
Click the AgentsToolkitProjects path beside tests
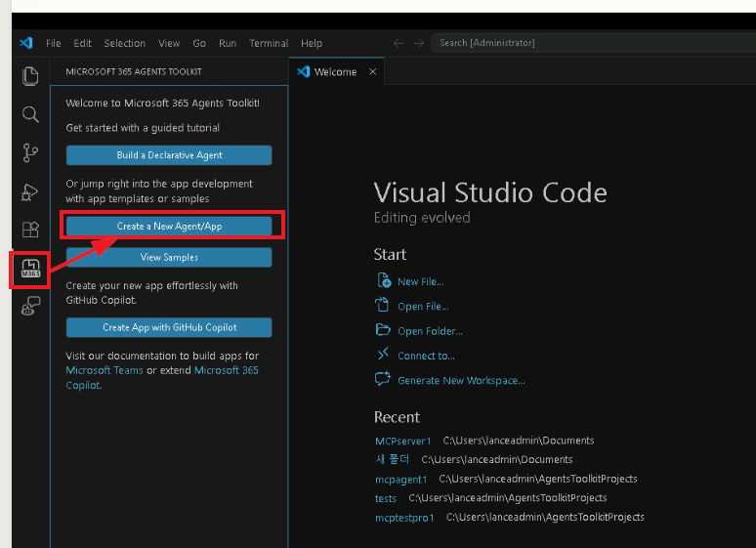[508, 498]
